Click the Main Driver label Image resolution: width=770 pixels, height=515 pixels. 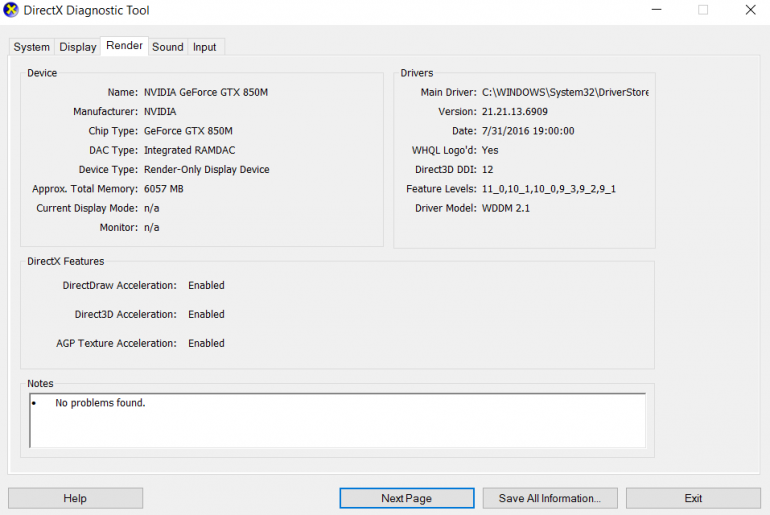[448, 92]
